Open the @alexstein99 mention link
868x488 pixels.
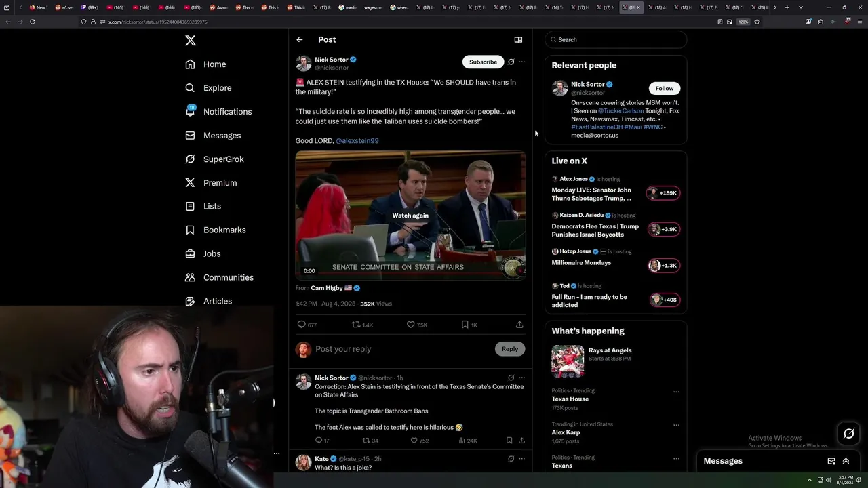click(357, 140)
